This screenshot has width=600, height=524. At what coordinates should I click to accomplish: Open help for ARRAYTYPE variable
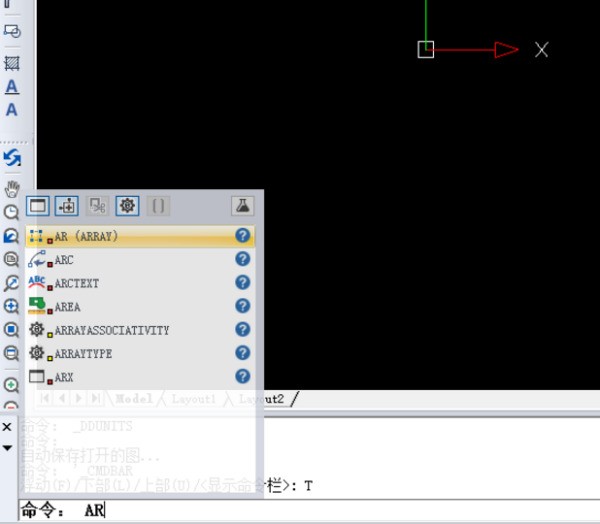243,353
